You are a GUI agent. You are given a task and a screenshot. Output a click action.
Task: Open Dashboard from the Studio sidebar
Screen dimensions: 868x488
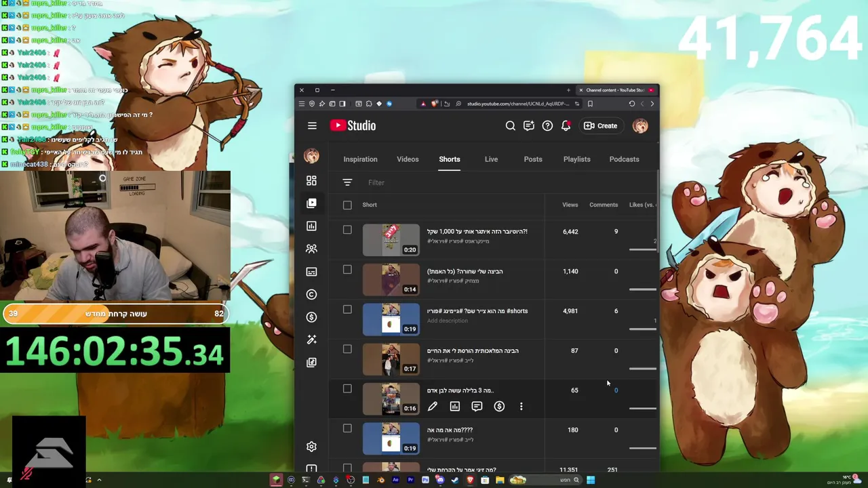coord(311,180)
